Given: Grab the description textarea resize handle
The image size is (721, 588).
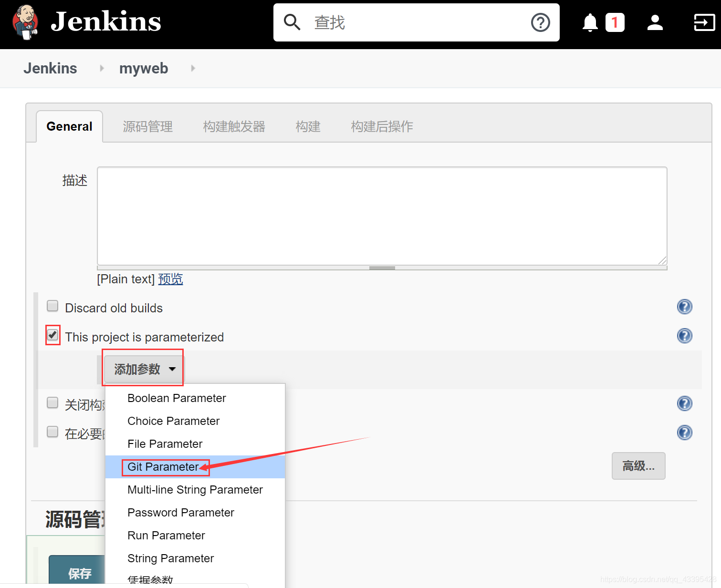Looking at the screenshot, I should pyautogui.click(x=662, y=260).
